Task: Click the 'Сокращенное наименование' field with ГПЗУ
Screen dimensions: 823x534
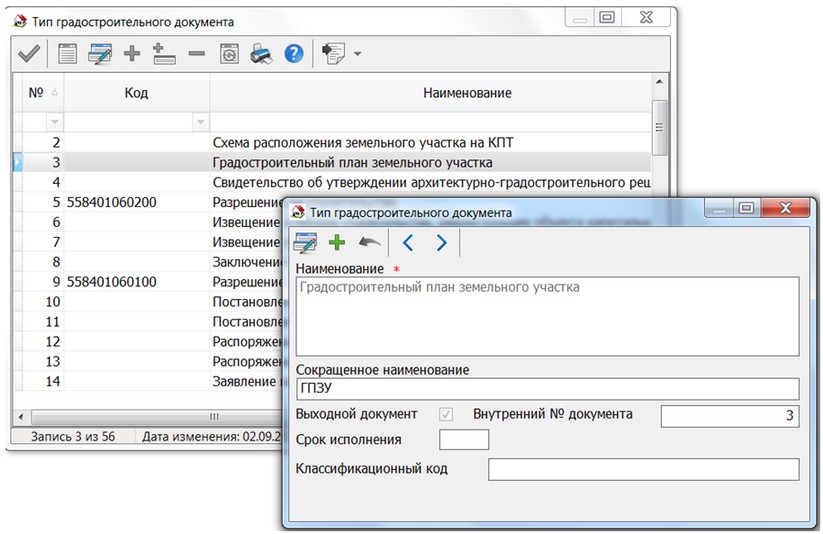Action: pyautogui.click(x=548, y=389)
